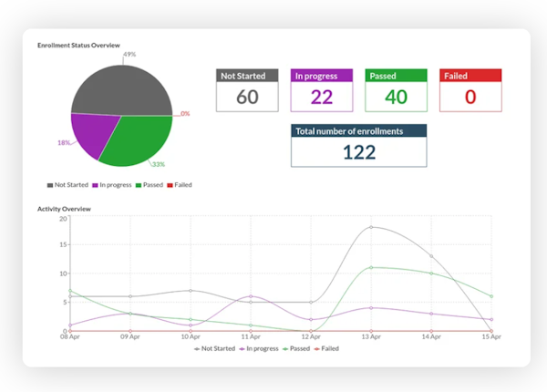Toggle Failed in pie chart legend
Image resolution: width=547 pixels, height=392 pixels.
pos(180,184)
